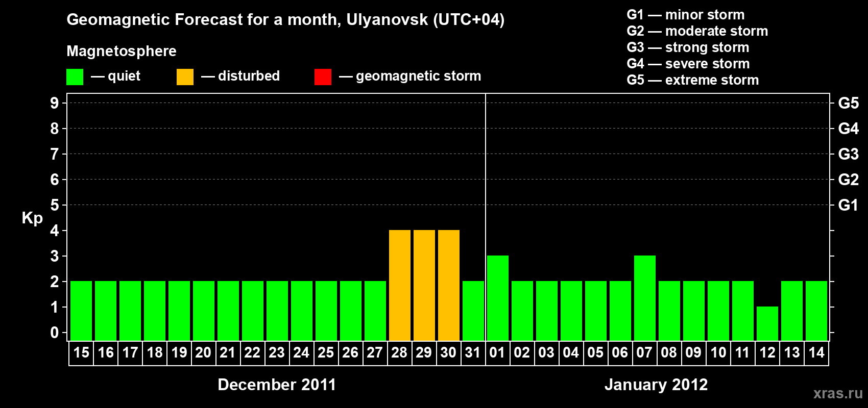Click the January 2012 month label
Image resolution: width=868 pixels, height=408 pixels.
coord(656,385)
